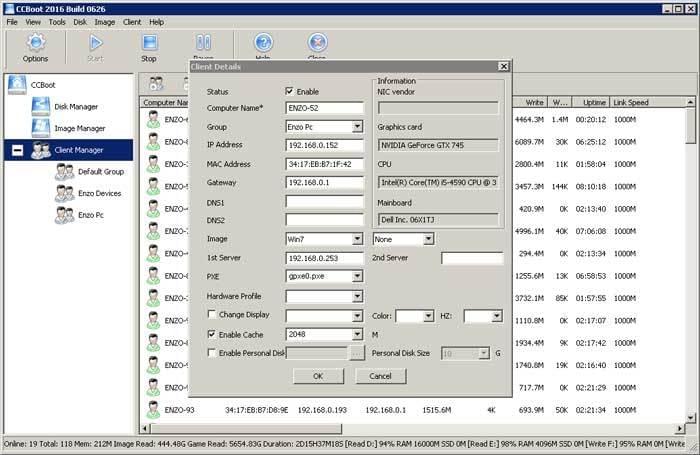The height and width of the screenshot is (455, 700).
Task: Open the Disk menu
Action: [80, 21]
